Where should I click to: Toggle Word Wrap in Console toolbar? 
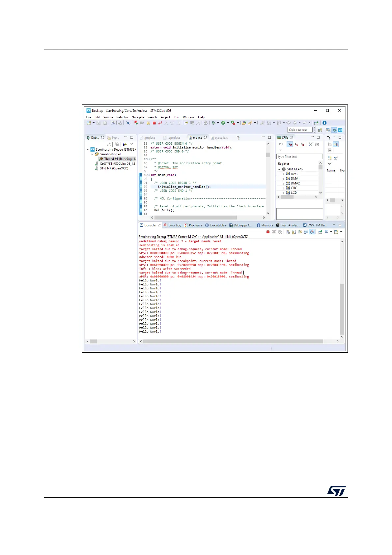pos(300,232)
